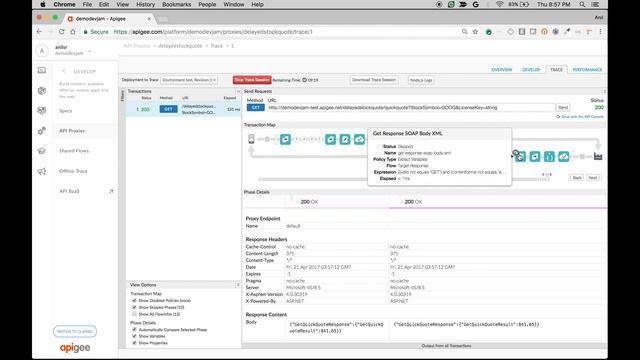The width and height of the screenshot is (640, 360).
Task: Toggle Show Disabled Policies checkbox
Action: [x=134, y=300]
